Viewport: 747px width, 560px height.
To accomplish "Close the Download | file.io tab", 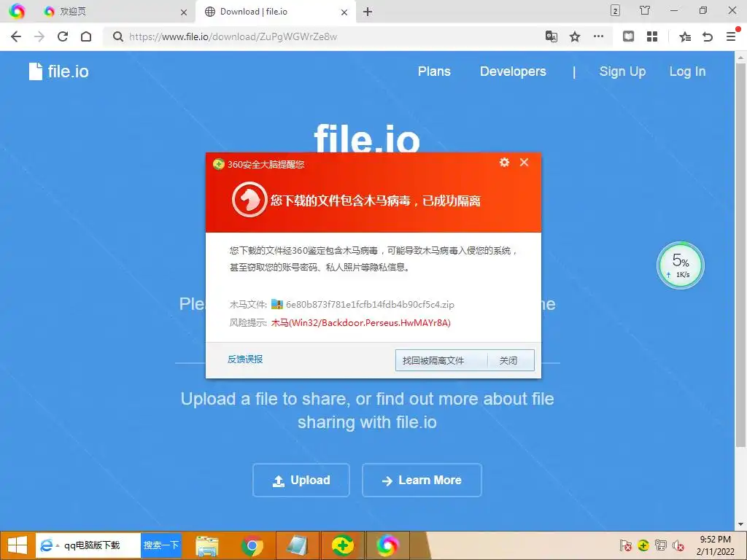I will pos(344,12).
